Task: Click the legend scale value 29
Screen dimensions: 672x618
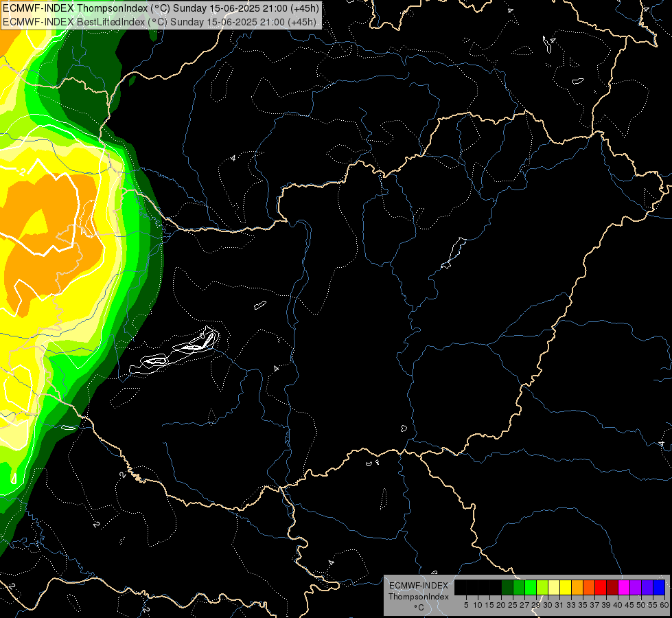Action: pyautogui.click(x=535, y=605)
